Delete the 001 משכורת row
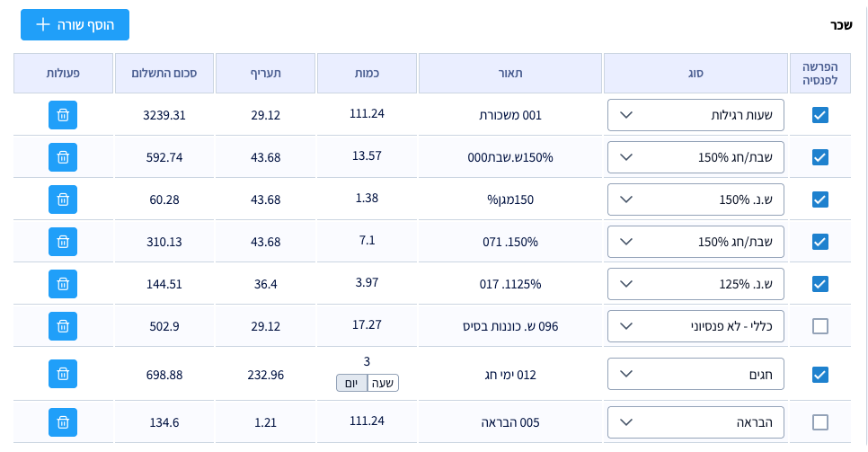868x452 pixels. point(63,115)
